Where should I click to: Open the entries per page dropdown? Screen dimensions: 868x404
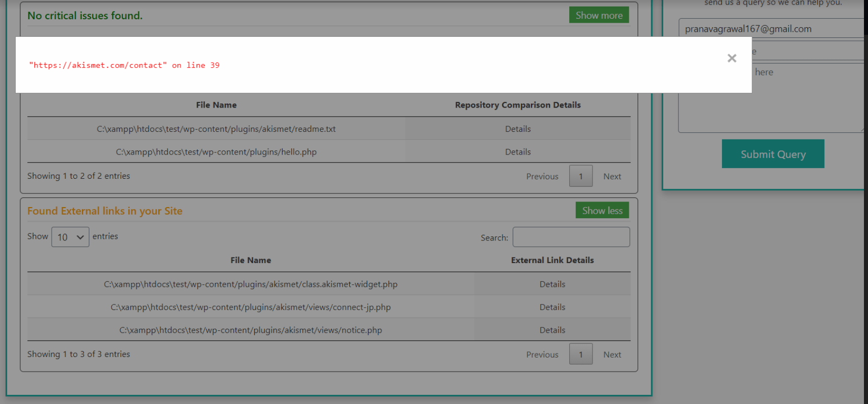click(x=70, y=237)
